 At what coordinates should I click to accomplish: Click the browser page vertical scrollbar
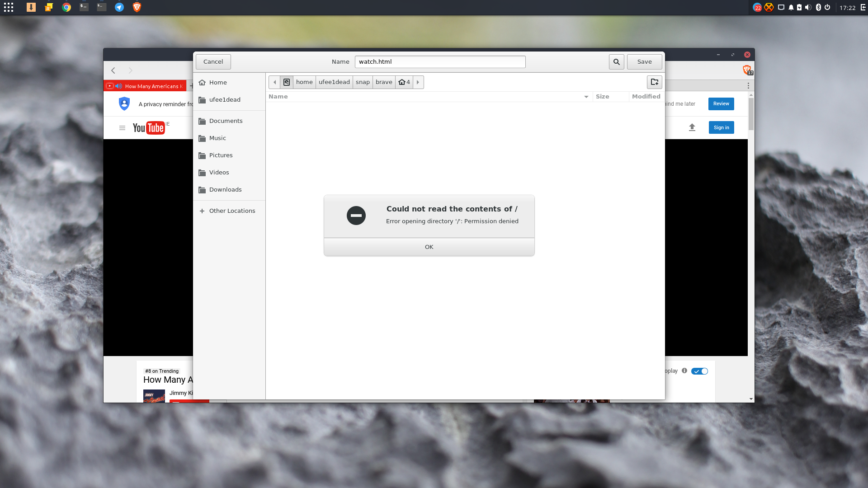[x=751, y=114]
